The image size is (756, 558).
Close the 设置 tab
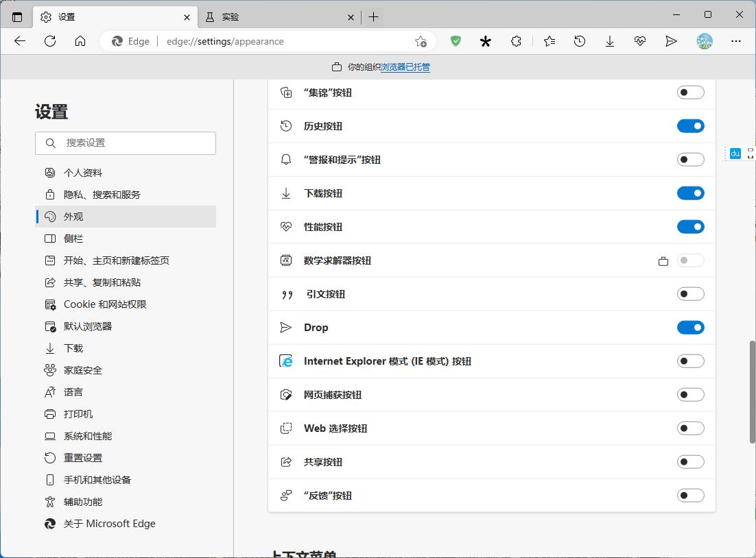pyautogui.click(x=187, y=17)
